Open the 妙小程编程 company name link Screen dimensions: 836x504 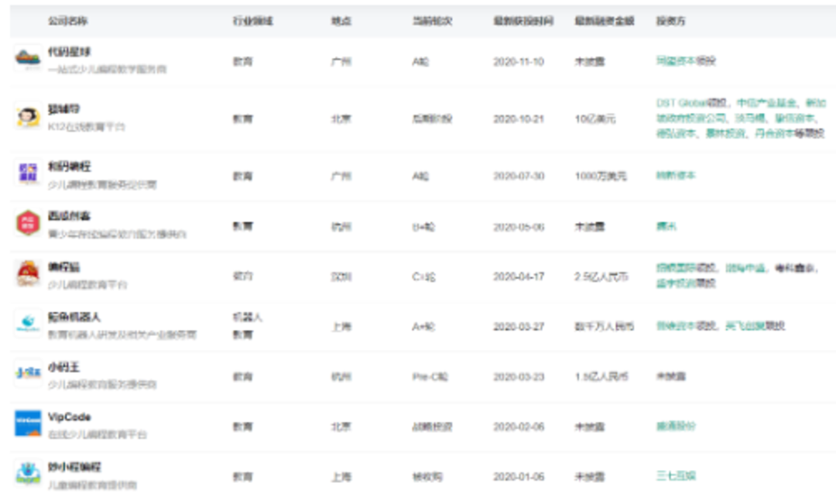point(74,467)
